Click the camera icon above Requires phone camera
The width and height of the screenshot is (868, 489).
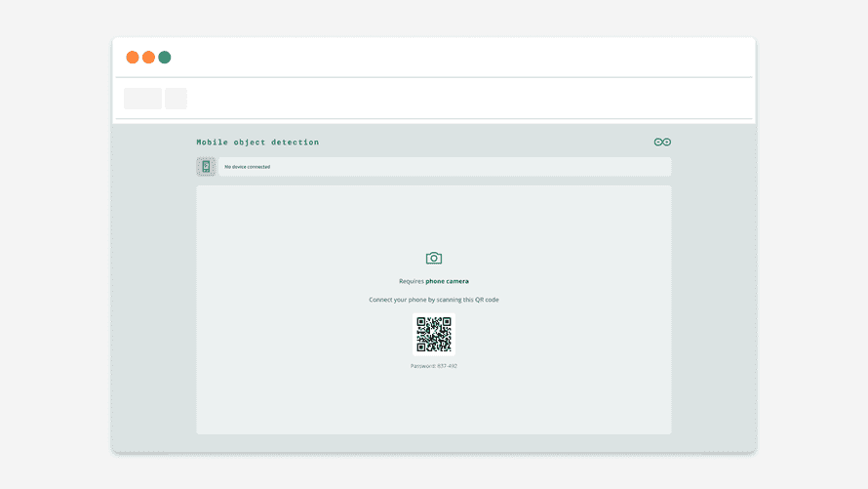point(434,258)
